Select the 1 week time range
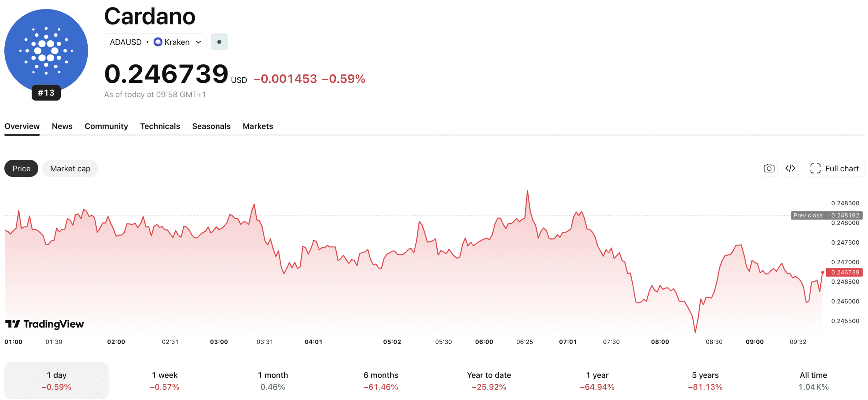 pos(164,380)
